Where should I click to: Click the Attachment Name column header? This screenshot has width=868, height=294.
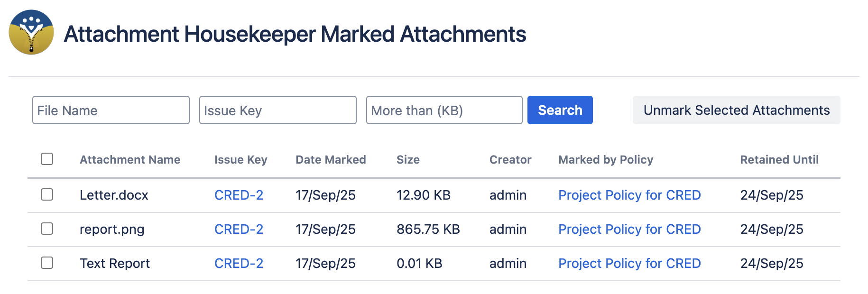tap(130, 160)
